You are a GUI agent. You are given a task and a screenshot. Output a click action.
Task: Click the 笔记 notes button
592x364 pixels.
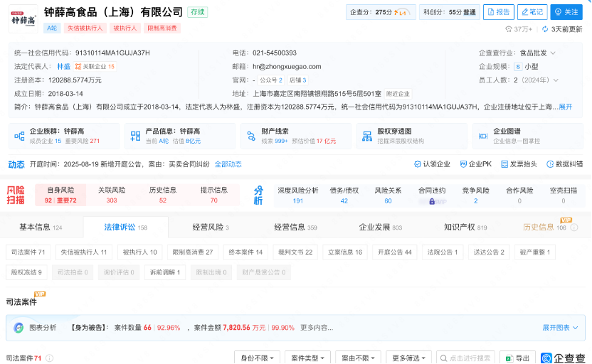coord(532,12)
